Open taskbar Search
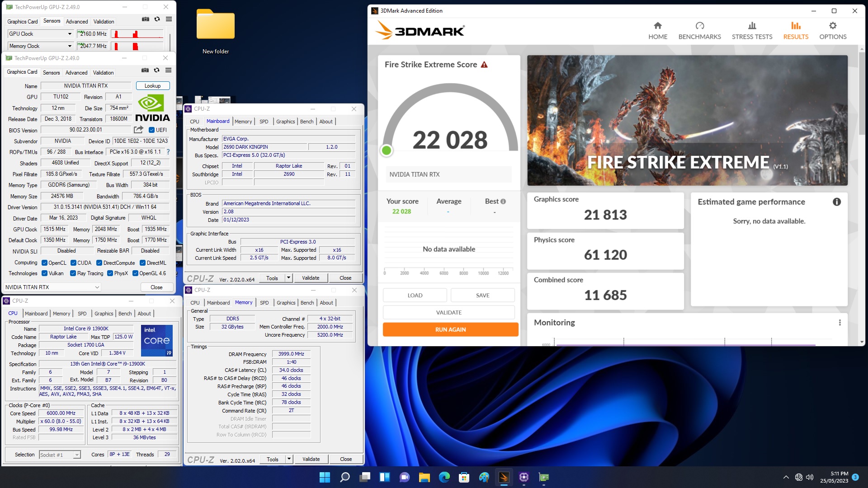Image resolution: width=868 pixels, height=488 pixels. [x=344, y=477]
